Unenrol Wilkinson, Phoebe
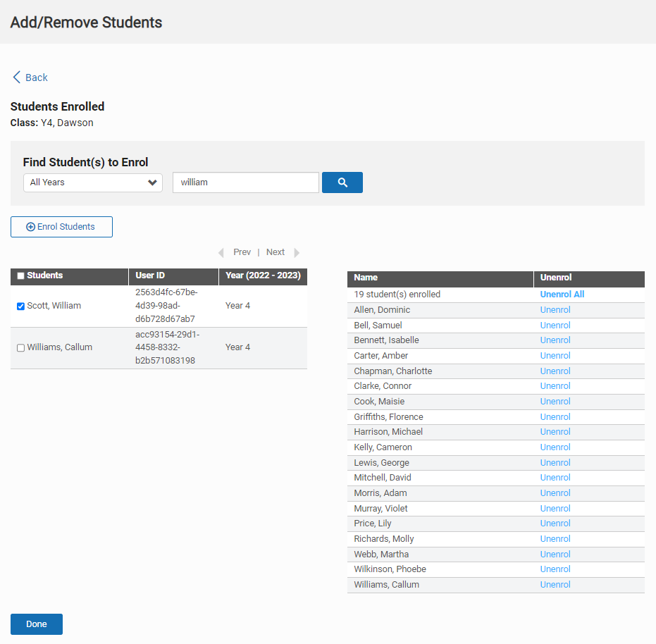 555,569
